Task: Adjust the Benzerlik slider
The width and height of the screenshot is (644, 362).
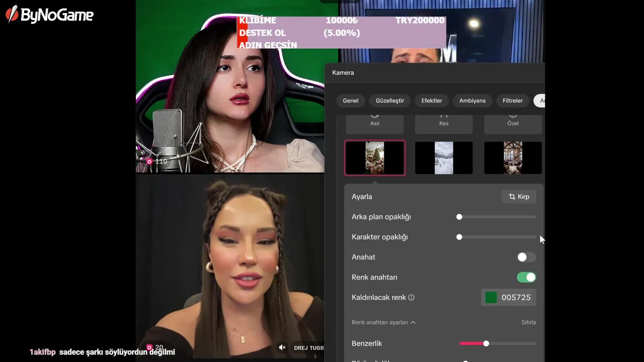Action: [497, 343]
